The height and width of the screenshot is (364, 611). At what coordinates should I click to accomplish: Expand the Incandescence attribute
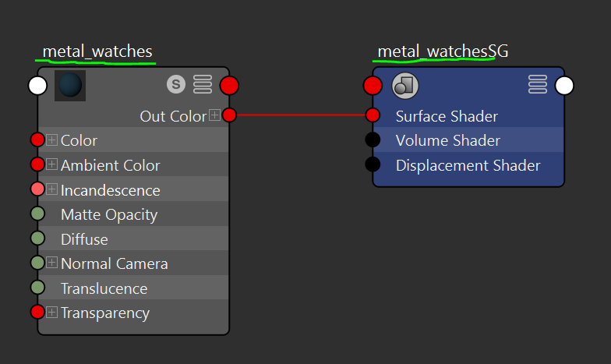pyautogui.click(x=52, y=189)
